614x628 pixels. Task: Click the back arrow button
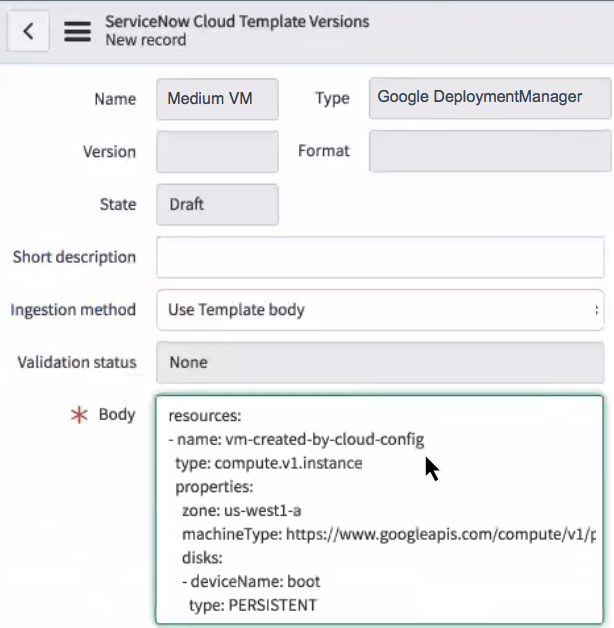click(x=28, y=31)
